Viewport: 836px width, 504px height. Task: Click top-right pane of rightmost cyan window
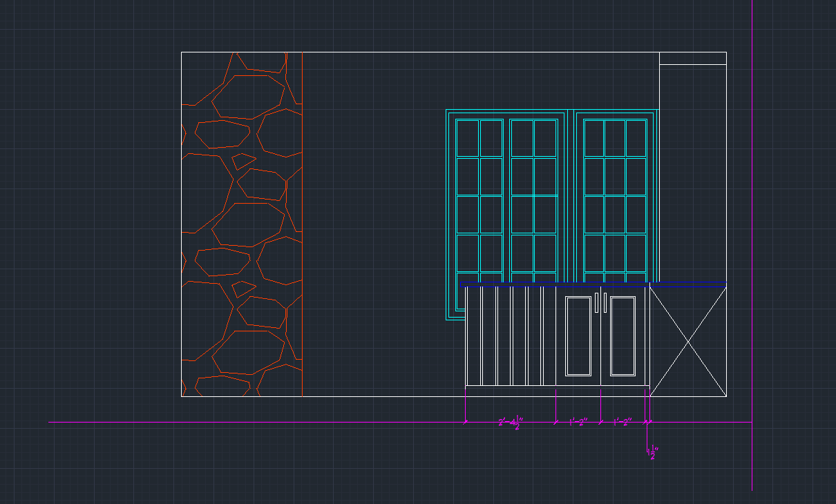[x=636, y=138]
